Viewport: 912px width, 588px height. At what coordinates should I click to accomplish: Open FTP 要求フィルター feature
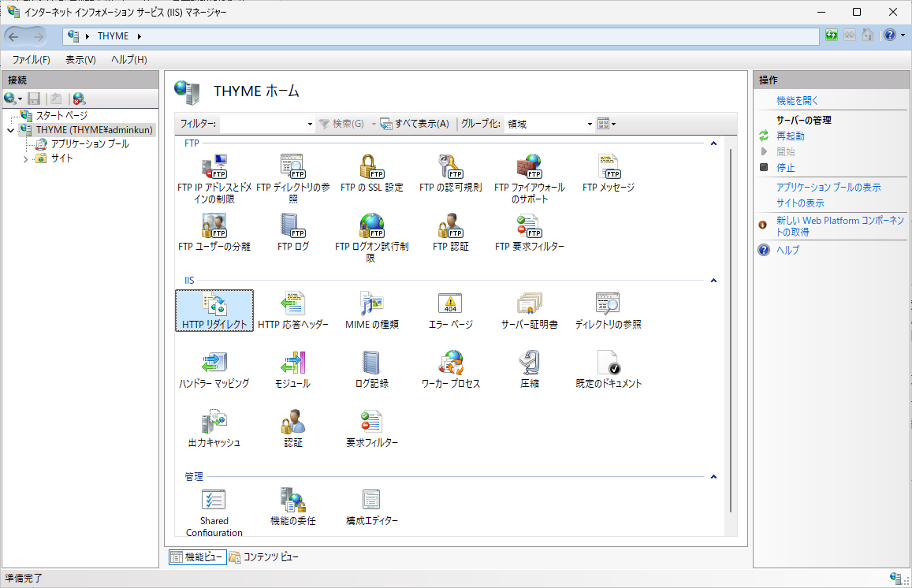[529, 232]
